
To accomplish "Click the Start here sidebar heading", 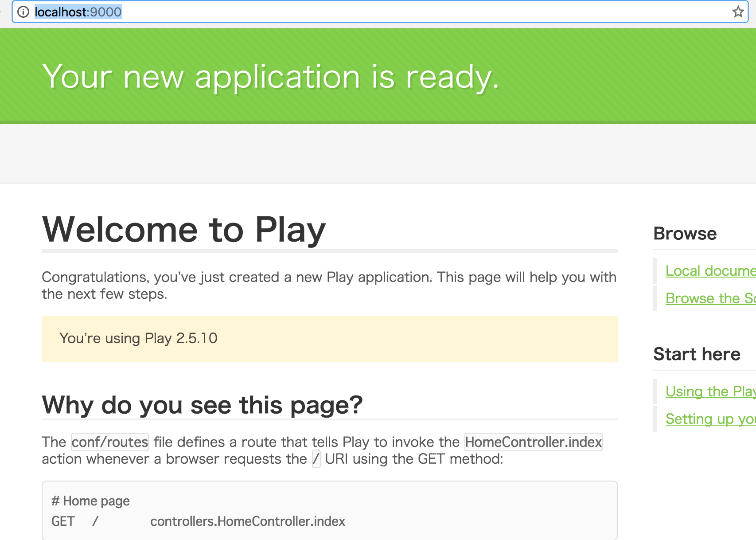I will pos(697,354).
